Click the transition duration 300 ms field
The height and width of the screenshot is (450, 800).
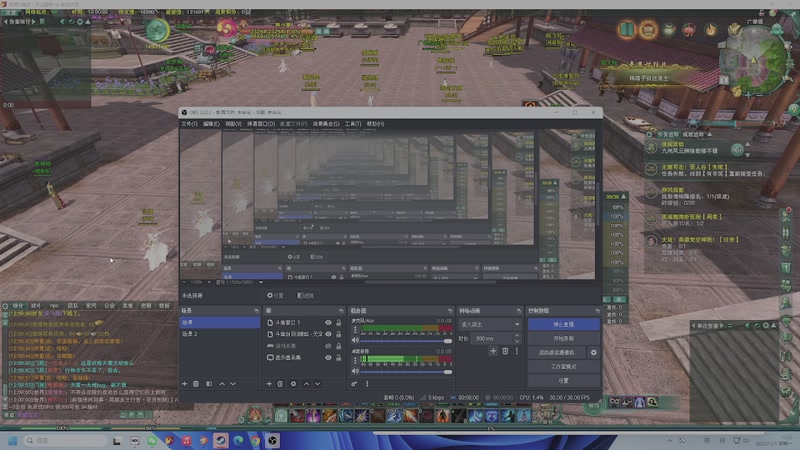tap(492, 338)
